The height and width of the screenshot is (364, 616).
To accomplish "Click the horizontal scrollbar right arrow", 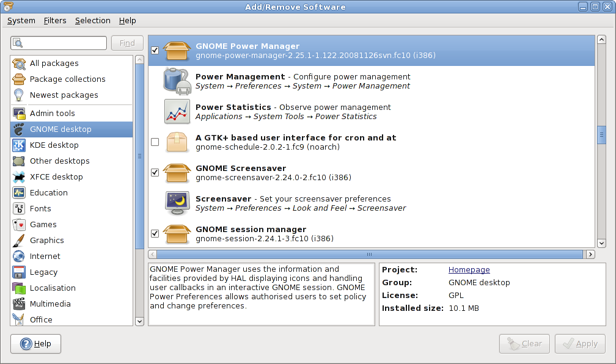I will coord(590,255).
